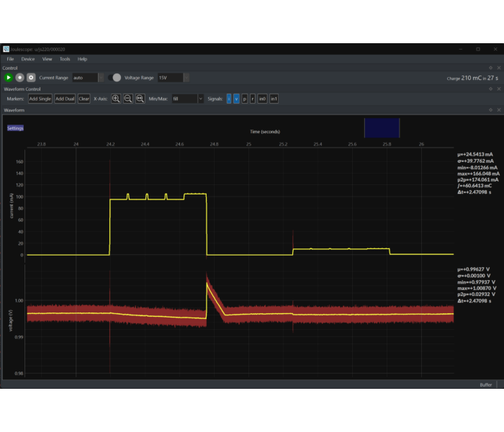The width and height of the screenshot is (504, 432).
Task: Open the File menu
Action: coord(10,59)
